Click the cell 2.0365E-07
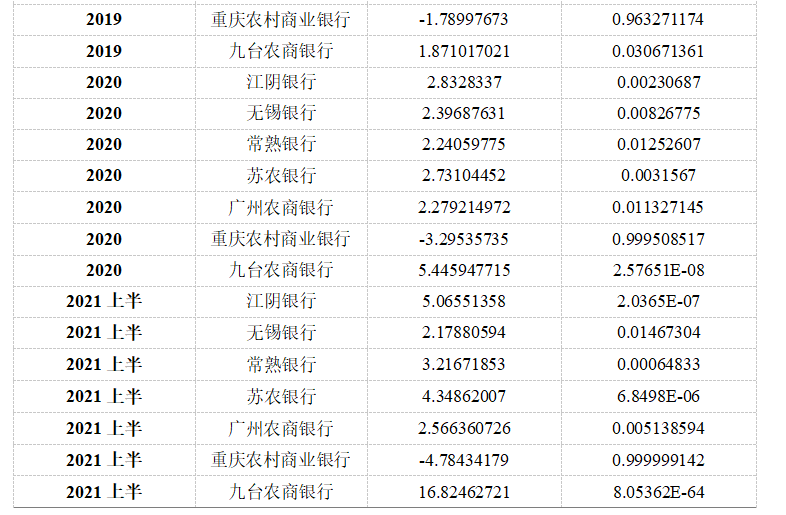This screenshot has height=515, width=786. (658, 301)
